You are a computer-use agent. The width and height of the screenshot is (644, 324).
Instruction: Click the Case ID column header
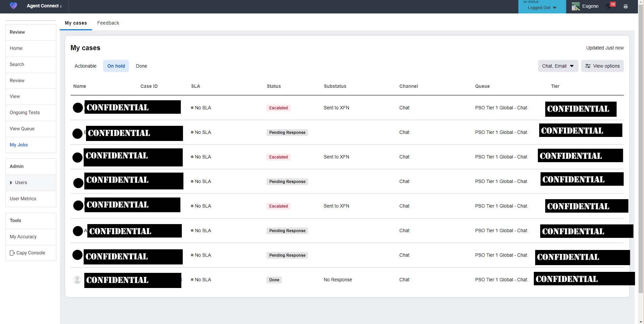149,86
